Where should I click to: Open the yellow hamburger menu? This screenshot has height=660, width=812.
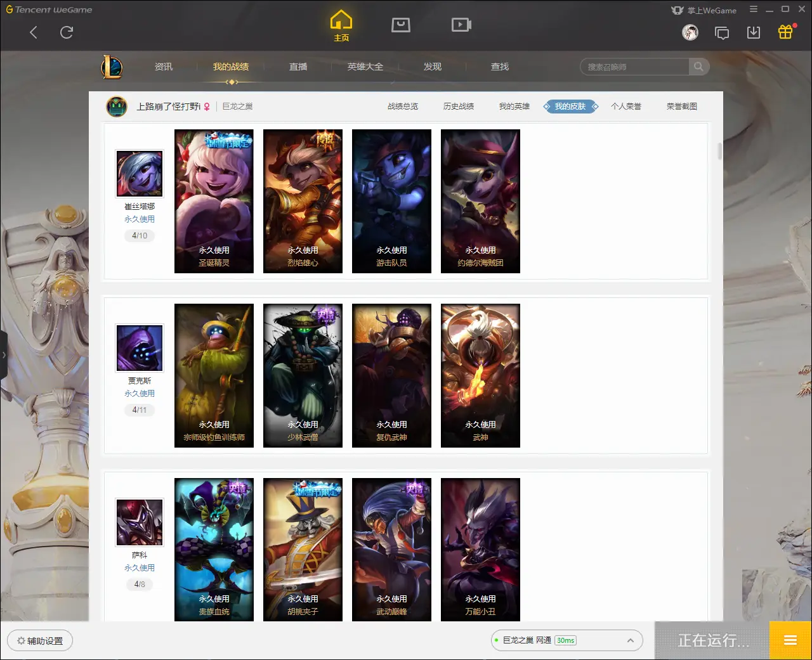click(x=790, y=640)
